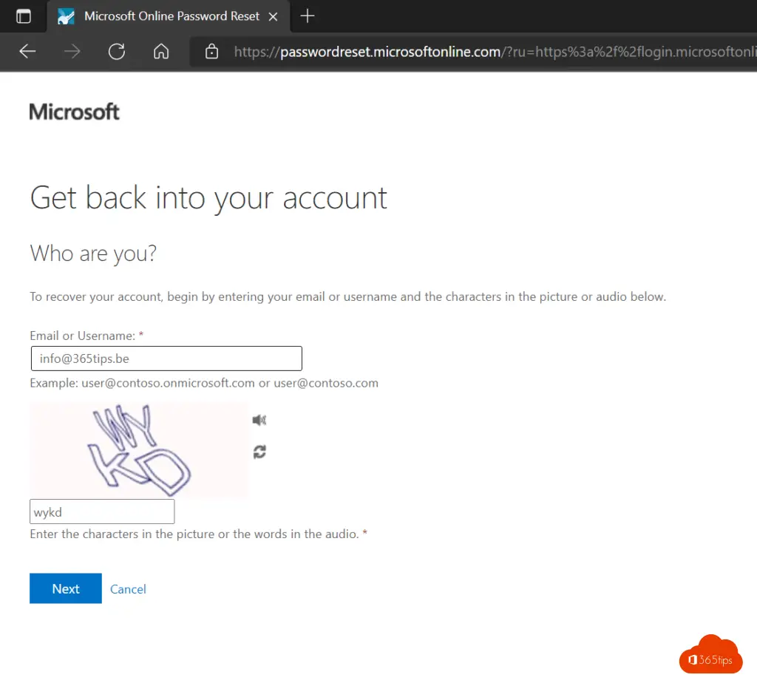Play the audio CAPTCHA challenge

(x=259, y=420)
